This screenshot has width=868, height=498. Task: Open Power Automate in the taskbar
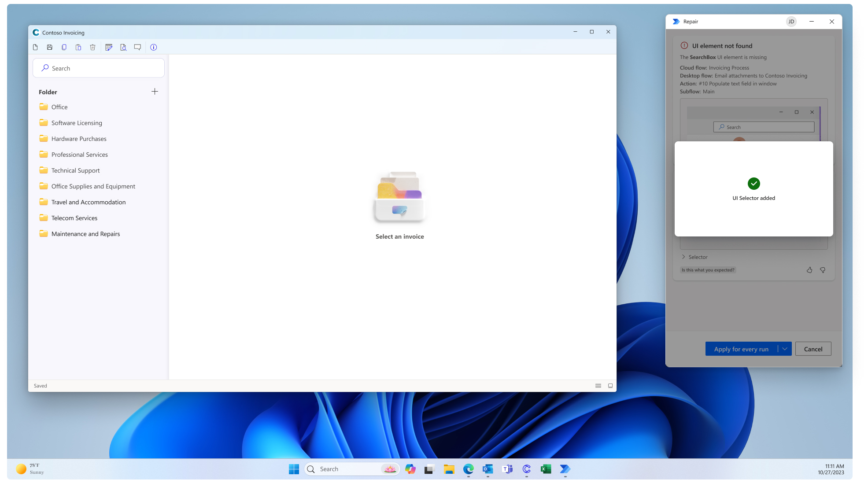[565, 469]
